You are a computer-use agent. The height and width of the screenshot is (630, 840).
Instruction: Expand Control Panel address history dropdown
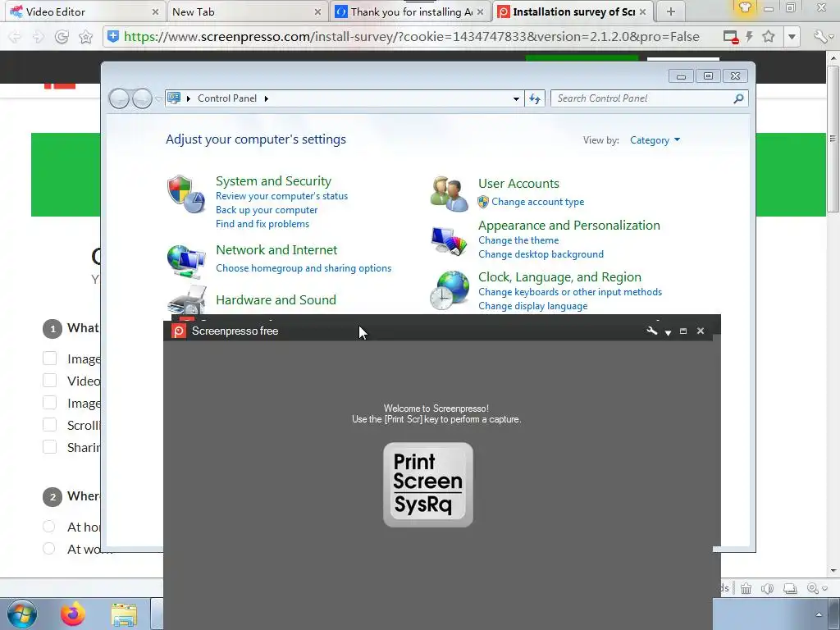516,98
